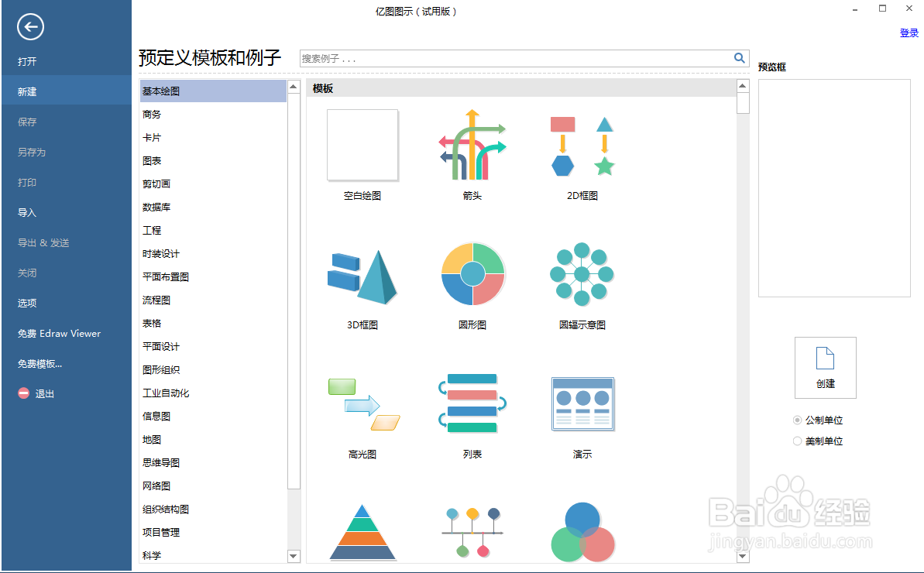Click the search magnifier icon
924x573 pixels.
pos(739,58)
